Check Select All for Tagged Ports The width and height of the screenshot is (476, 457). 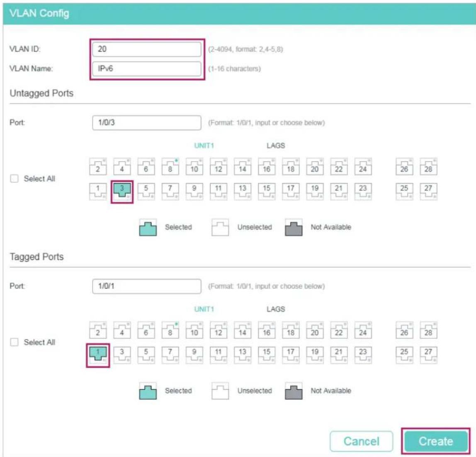pyautogui.click(x=14, y=342)
